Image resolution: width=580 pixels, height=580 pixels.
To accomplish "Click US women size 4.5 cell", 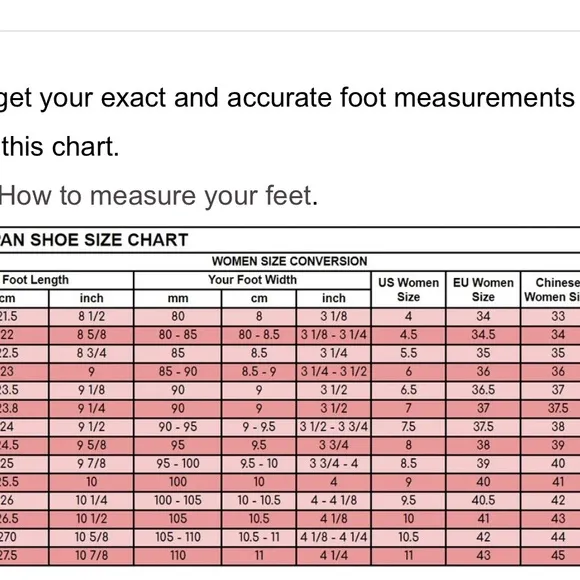I will pyautogui.click(x=408, y=335).
